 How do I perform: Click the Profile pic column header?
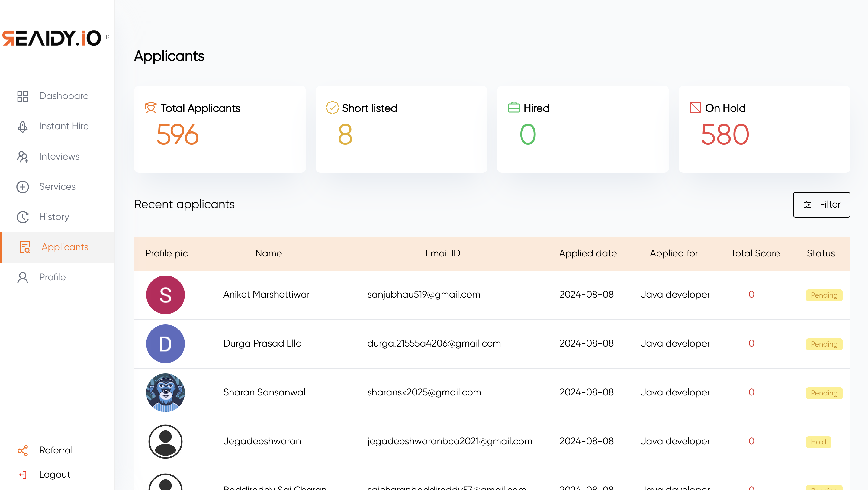[166, 253]
